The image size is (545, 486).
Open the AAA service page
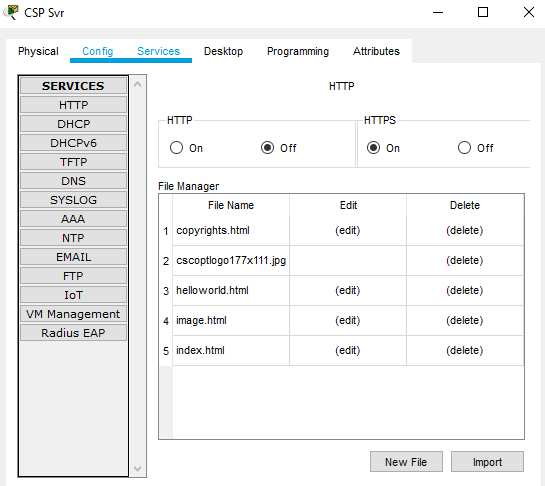pyautogui.click(x=73, y=219)
